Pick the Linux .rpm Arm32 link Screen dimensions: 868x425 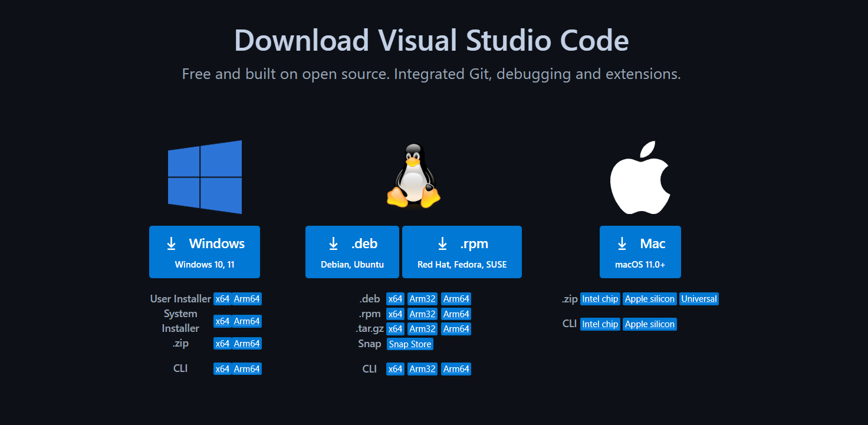point(422,314)
